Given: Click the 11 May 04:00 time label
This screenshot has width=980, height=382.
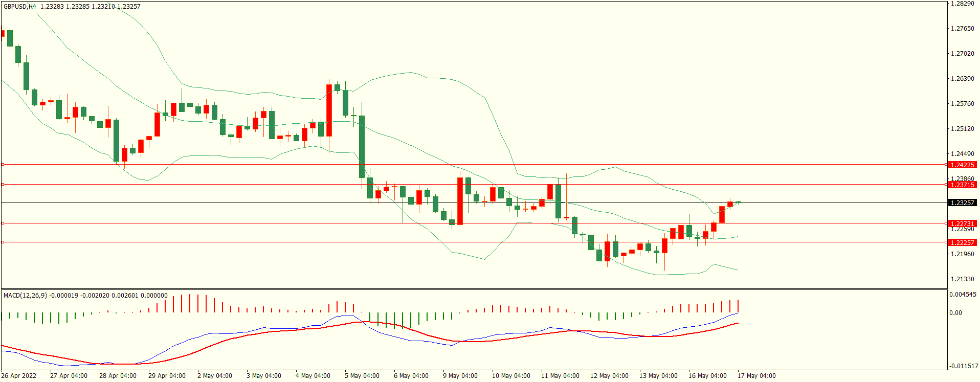Looking at the screenshot, I should pos(560,376).
